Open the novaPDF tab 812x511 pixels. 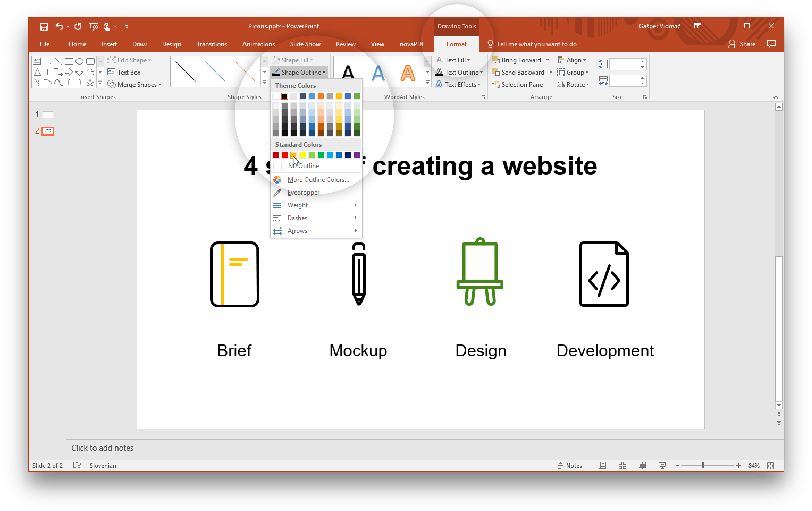(x=412, y=44)
